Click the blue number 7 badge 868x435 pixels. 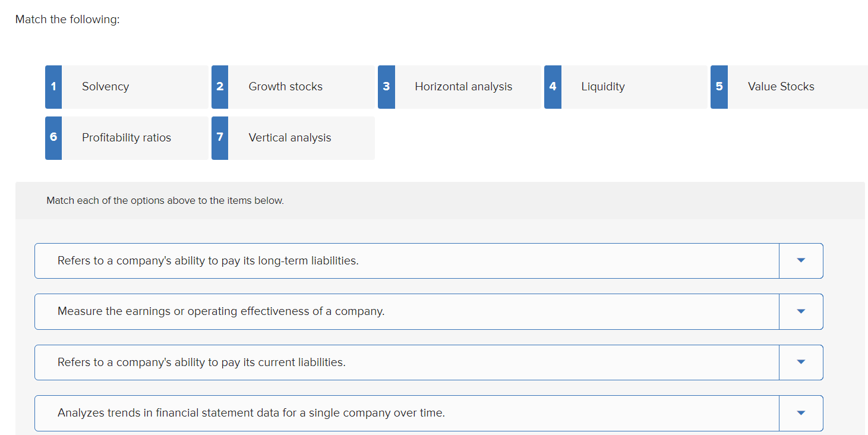[220, 138]
